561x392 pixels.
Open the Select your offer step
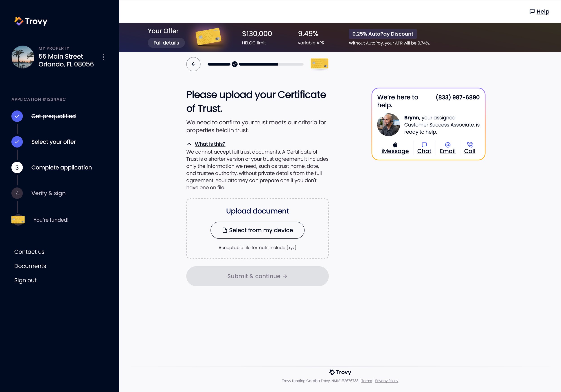53,142
